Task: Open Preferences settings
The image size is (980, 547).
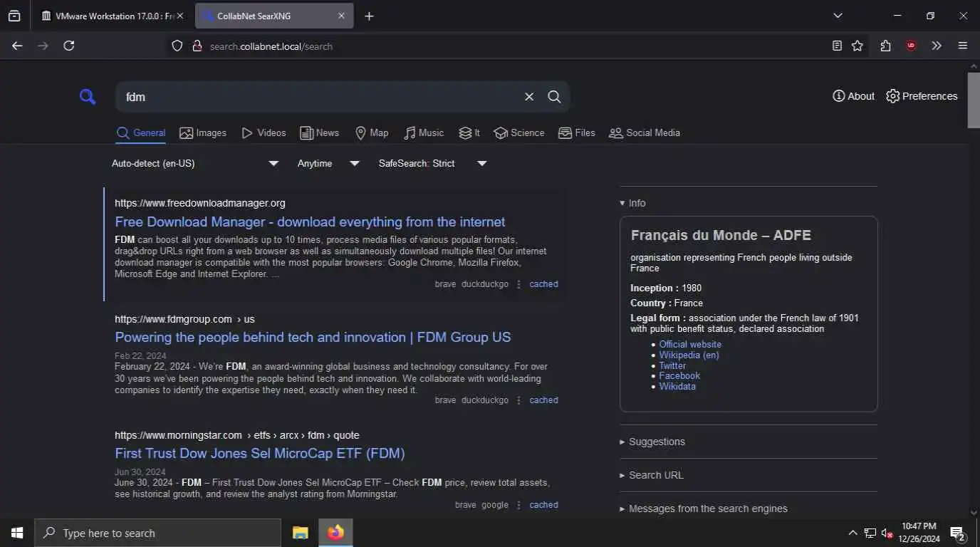Action: [x=922, y=96]
